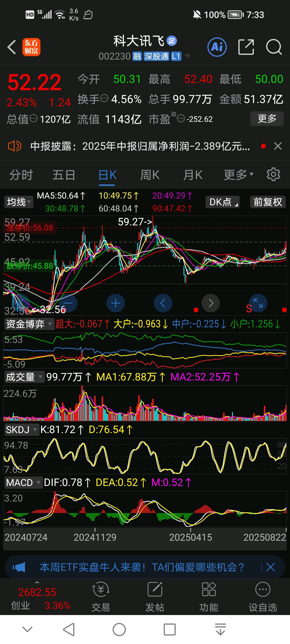Open the Ai assistant icon
The width and height of the screenshot is (290, 644).
pyautogui.click(x=217, y=47)
